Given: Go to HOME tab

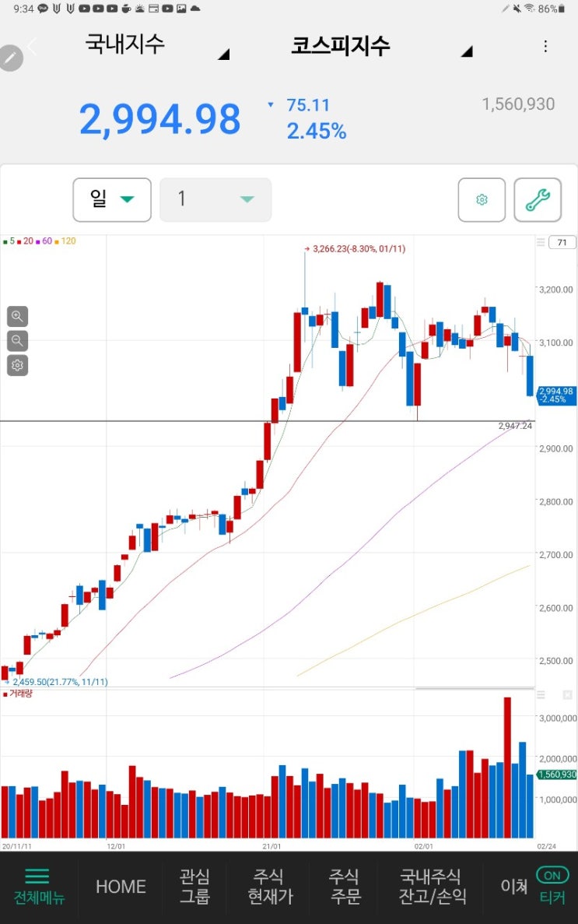Looking at the screenshot, I should (121, 887).
